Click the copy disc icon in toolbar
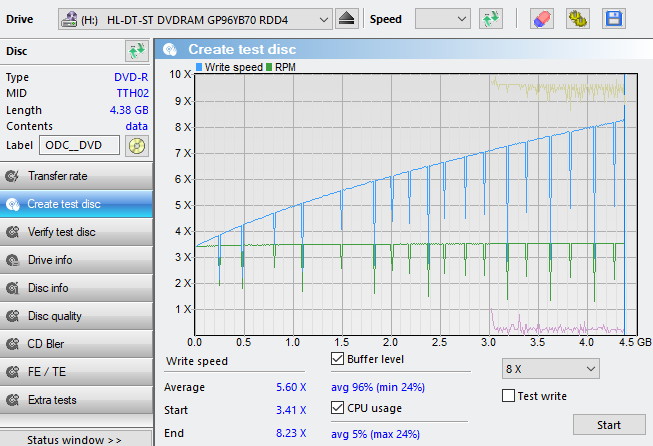The width and height of the screenshot is (653, 446). point(577,19)
